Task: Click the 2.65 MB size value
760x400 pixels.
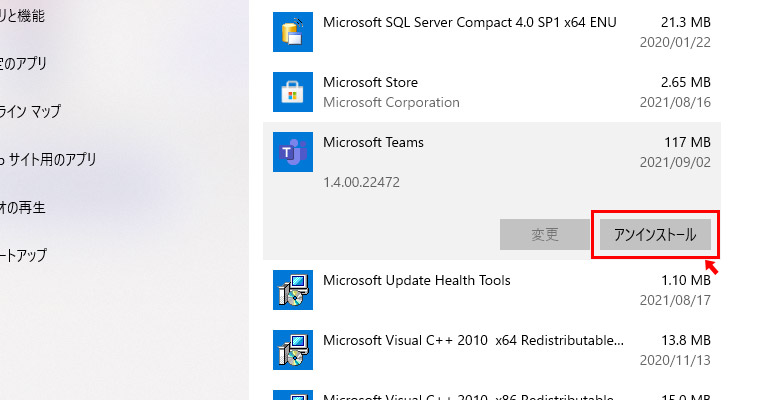Action: tap(686, 82)
